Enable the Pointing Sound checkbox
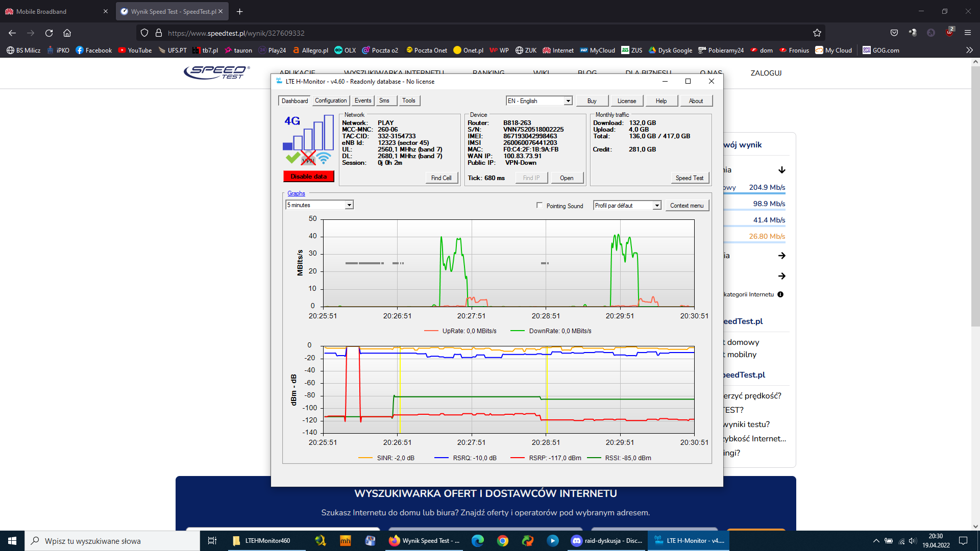Viewport: 980px width, 551px height. pos(540,205)
